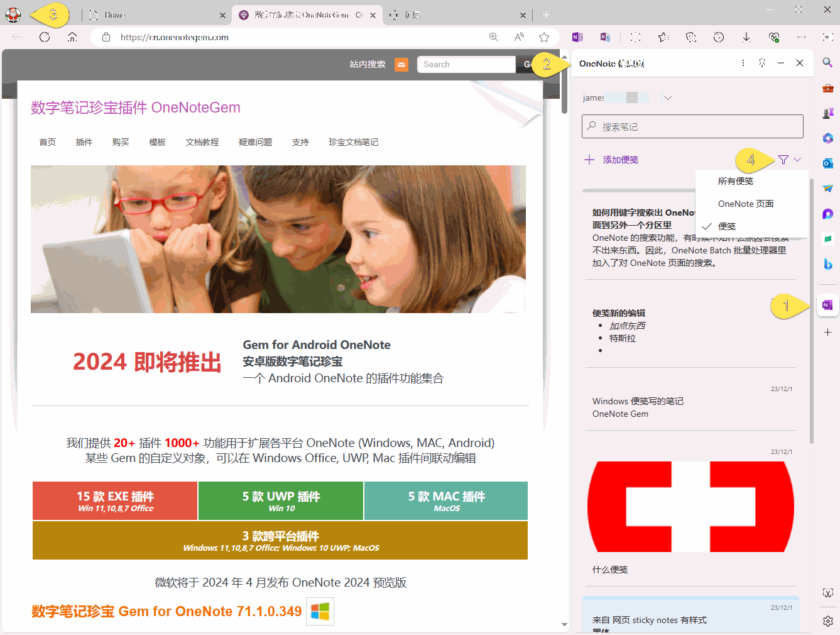Click the OneNote Web Clipper extension icon
This screenshot has height=635, width=840.
click(x=577, y=37)
